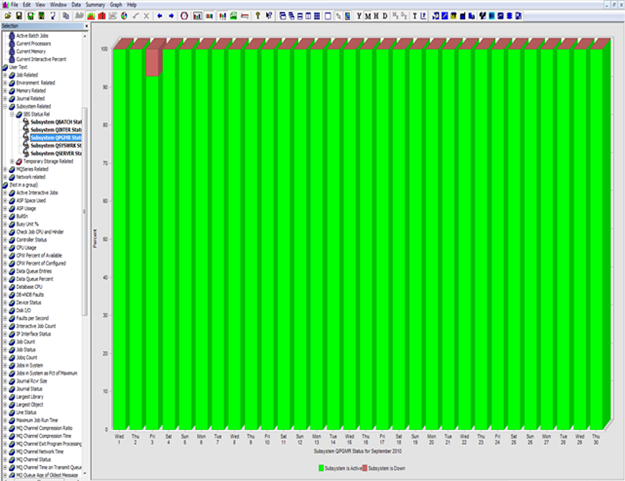Click the save disk toolbar icon
The width and height of the screenshot is (625, 481).
point(18,16)
